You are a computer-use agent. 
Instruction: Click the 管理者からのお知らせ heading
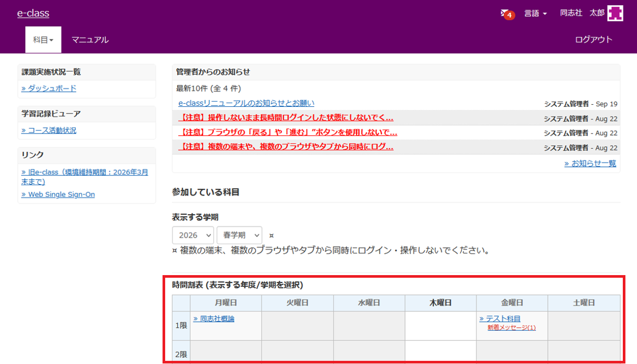pos(213,72)
